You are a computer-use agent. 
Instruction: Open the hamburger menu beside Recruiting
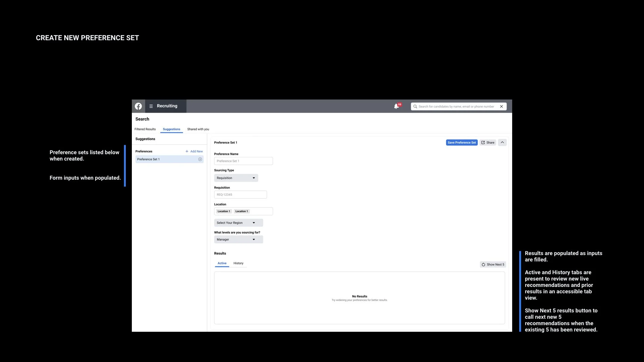[x=151, y=106]
